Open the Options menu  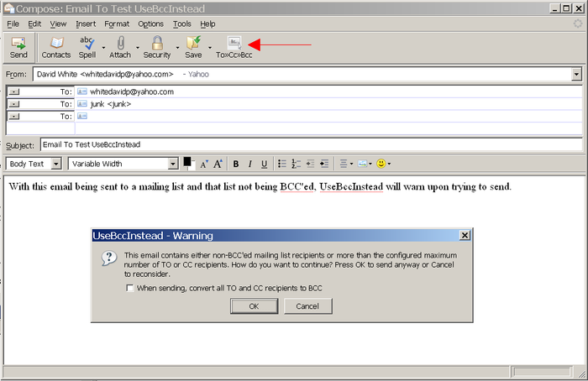coord(150,24)
